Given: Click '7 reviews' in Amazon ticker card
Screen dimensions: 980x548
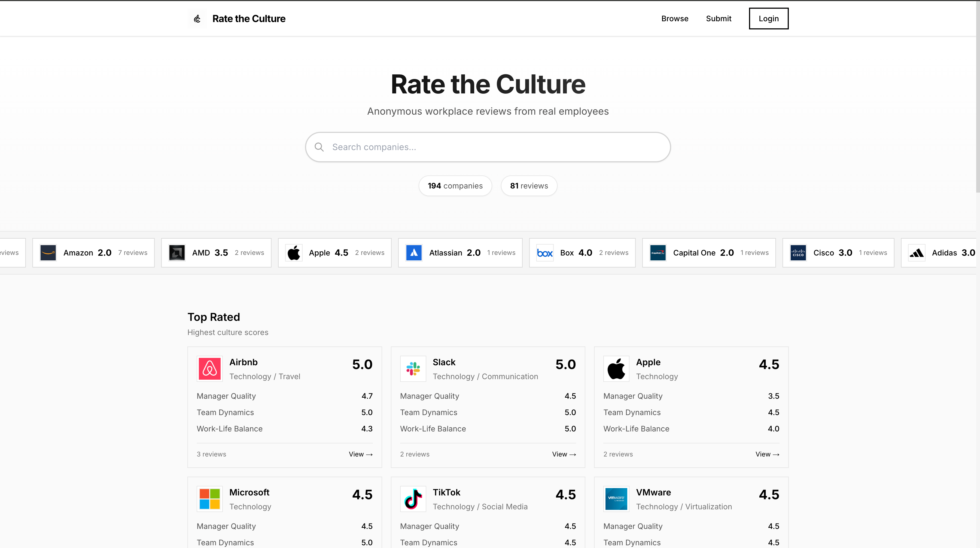Looking at the screenshot, I should tap(132, 253).
